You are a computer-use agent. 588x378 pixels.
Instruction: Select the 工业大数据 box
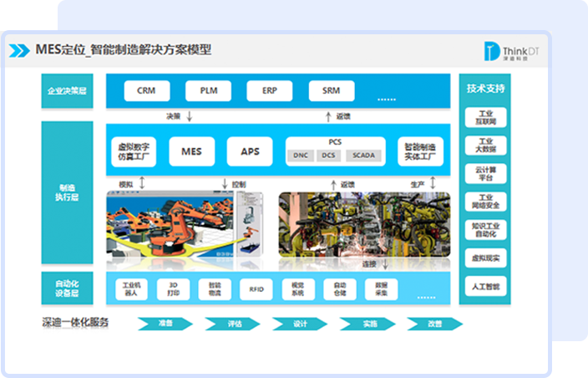click(x=485, y=146)
